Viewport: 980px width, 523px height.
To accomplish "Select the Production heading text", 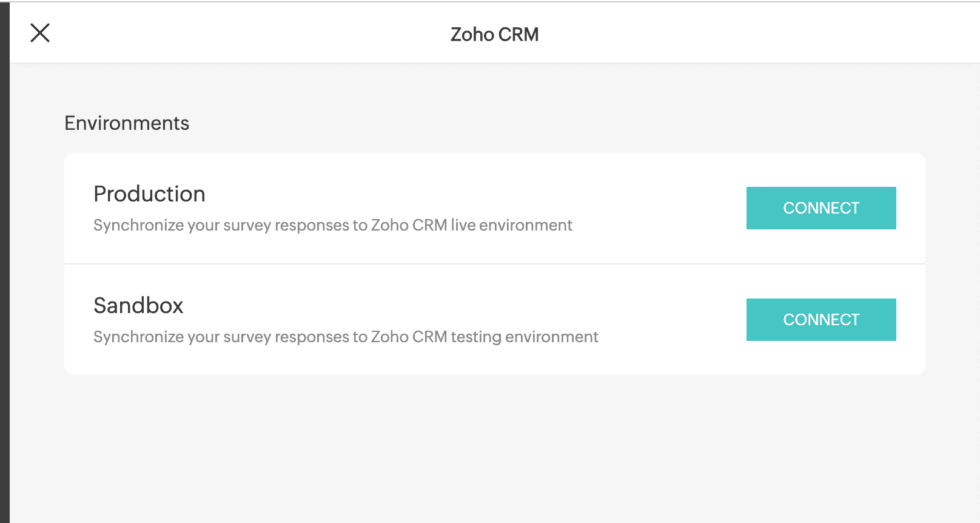I will 149,194.
